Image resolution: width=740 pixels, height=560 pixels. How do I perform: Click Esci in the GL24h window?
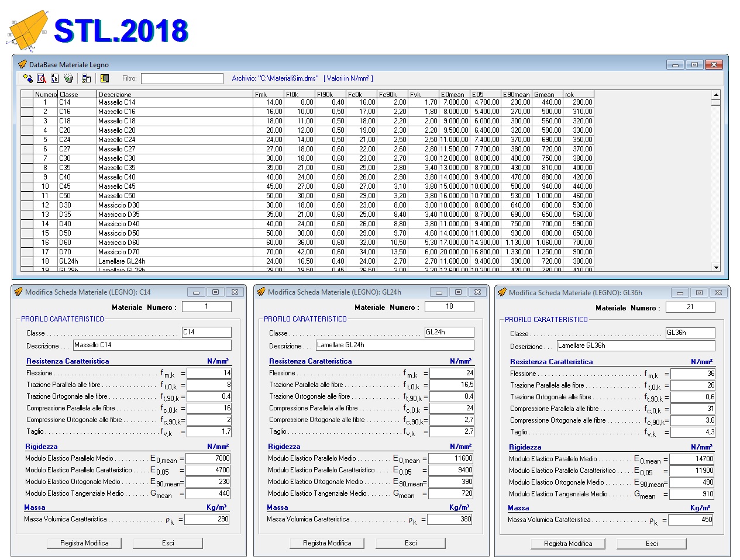coord(411,543)
